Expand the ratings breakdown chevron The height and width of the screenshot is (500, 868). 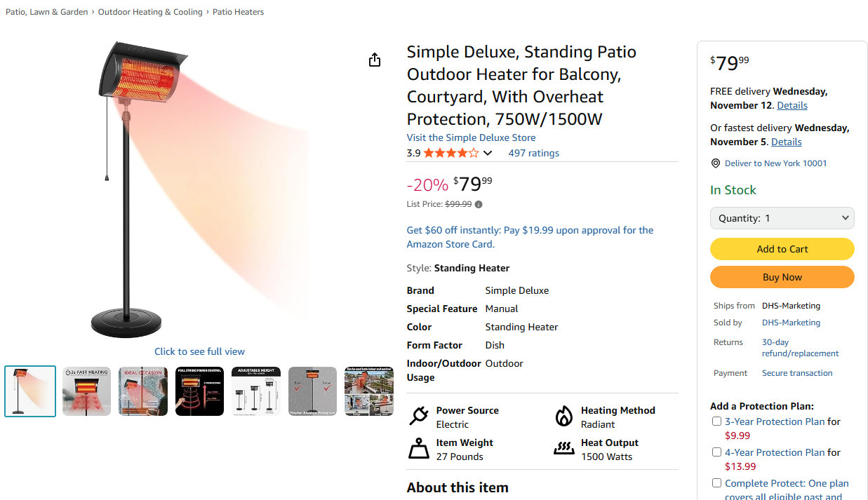[x=488, y=154]
